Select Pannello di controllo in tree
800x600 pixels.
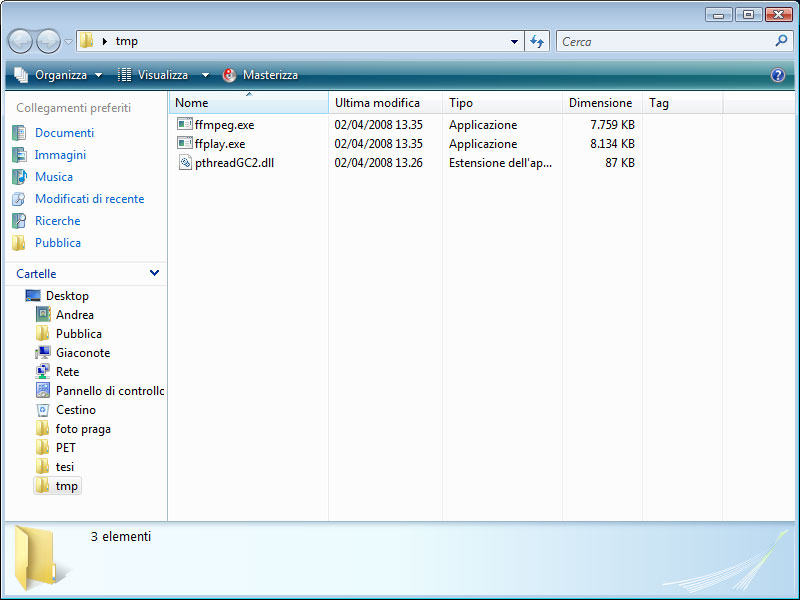110,391
